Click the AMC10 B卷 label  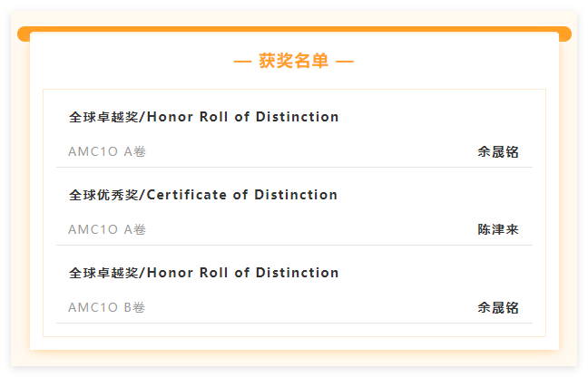pos(106,307)
